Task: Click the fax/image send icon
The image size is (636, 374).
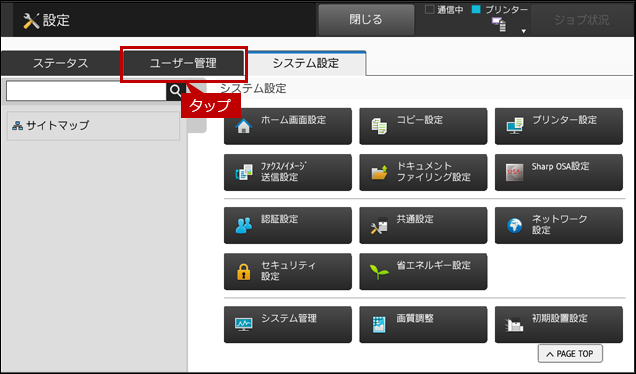Action: pyautogui.click(x=243, y=173)
